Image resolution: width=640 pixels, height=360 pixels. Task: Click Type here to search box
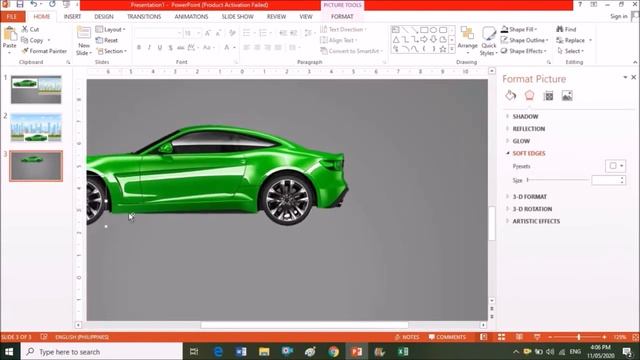(x=101, y=351)
